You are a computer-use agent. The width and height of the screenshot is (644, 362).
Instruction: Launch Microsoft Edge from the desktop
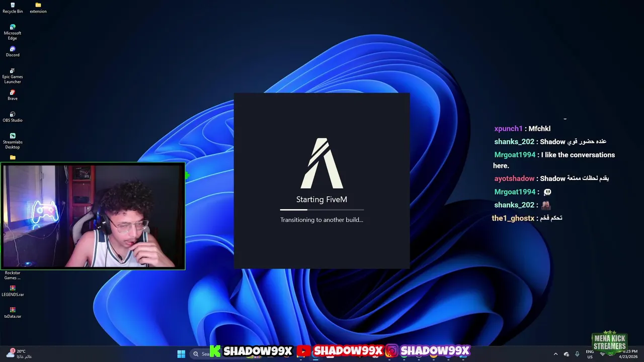13,32
